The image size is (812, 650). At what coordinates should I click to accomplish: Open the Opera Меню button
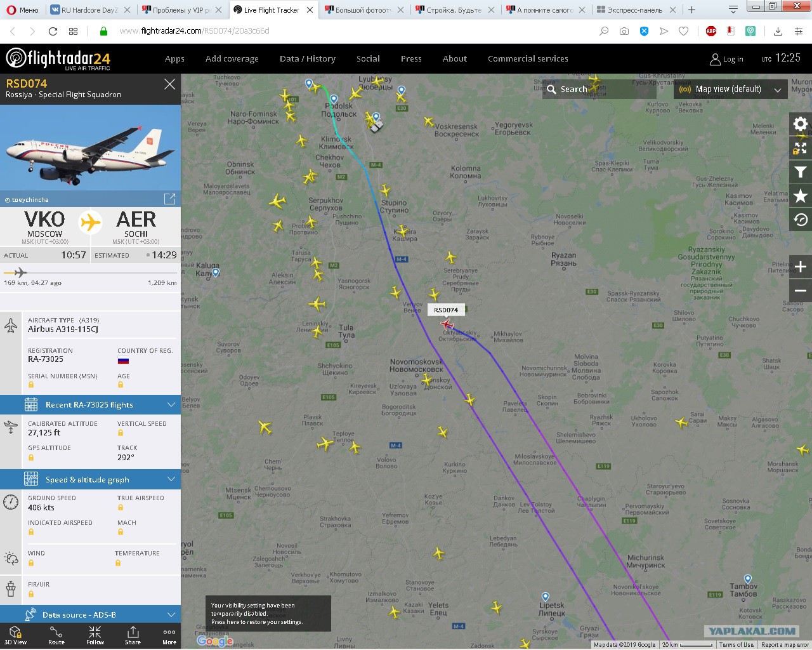click(x=22, y=10)
